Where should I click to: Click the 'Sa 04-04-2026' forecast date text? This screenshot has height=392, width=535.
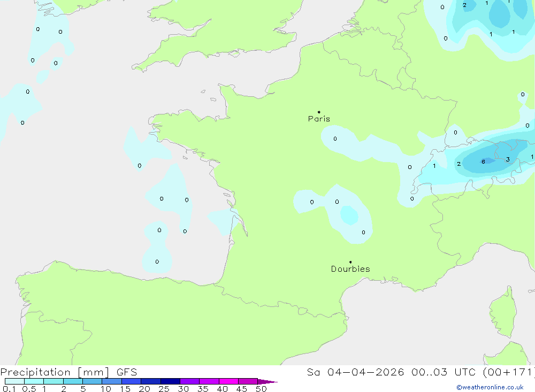tap(356, 372)
